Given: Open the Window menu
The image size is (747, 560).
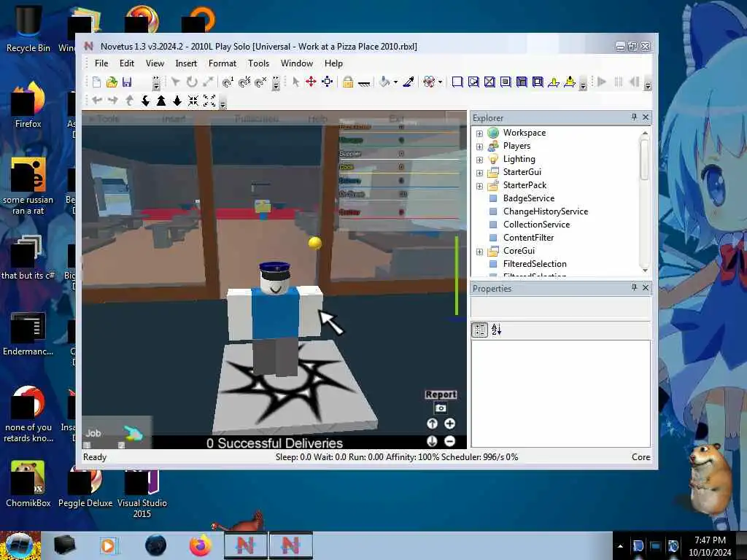Looking at the screenshot, I should point(297,63).
